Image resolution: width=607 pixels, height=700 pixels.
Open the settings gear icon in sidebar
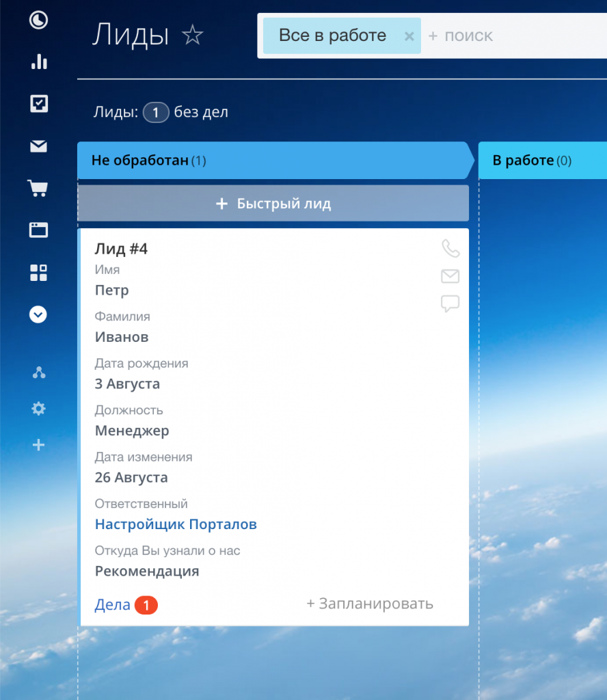tap(39, 409)
